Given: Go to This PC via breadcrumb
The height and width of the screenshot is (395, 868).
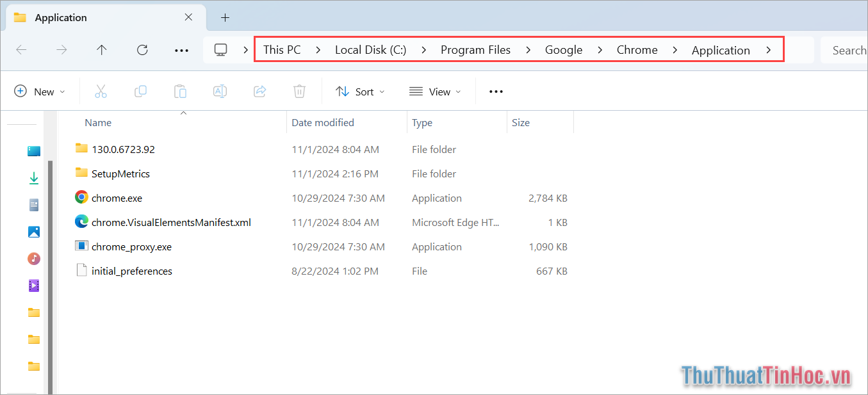Looking at the screenshot, I should pyautogui.click(x=282, y=49).
